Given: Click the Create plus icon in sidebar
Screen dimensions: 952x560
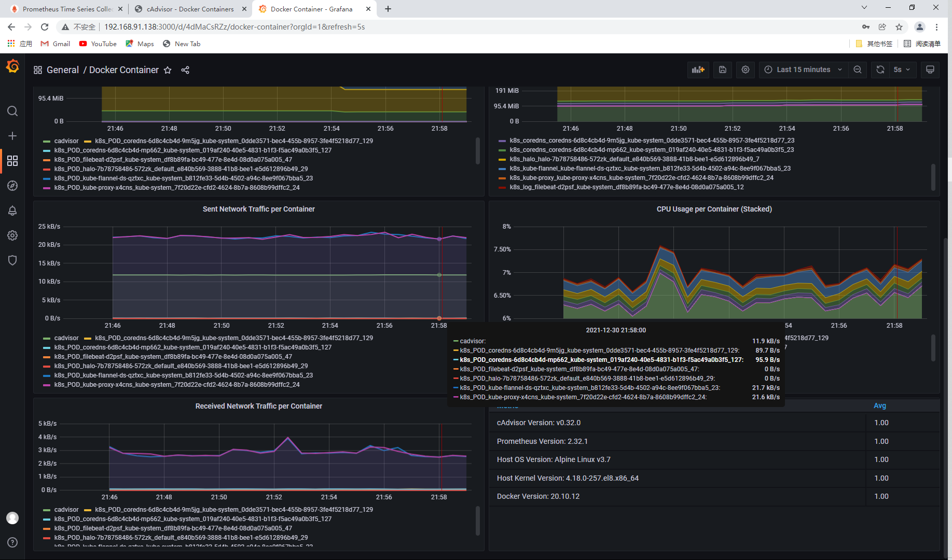Looking at the screenshot, I should pos(12,136).
